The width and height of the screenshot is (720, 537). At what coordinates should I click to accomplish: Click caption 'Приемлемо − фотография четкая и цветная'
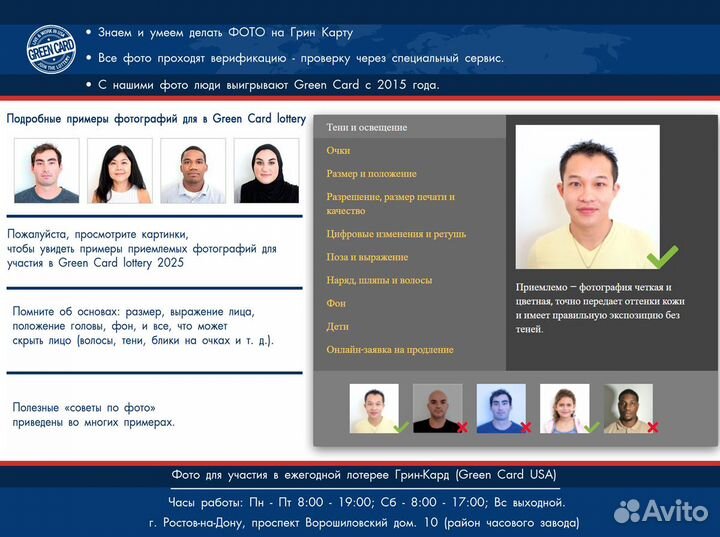point(600,308)
